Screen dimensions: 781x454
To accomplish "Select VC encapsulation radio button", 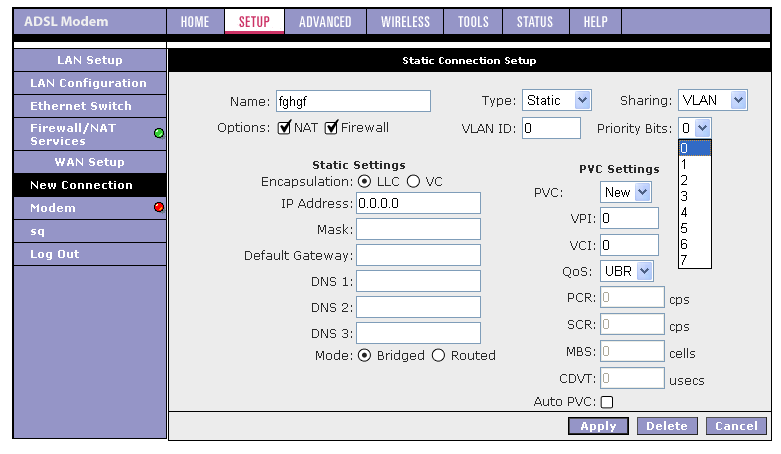I will point(413,181).
